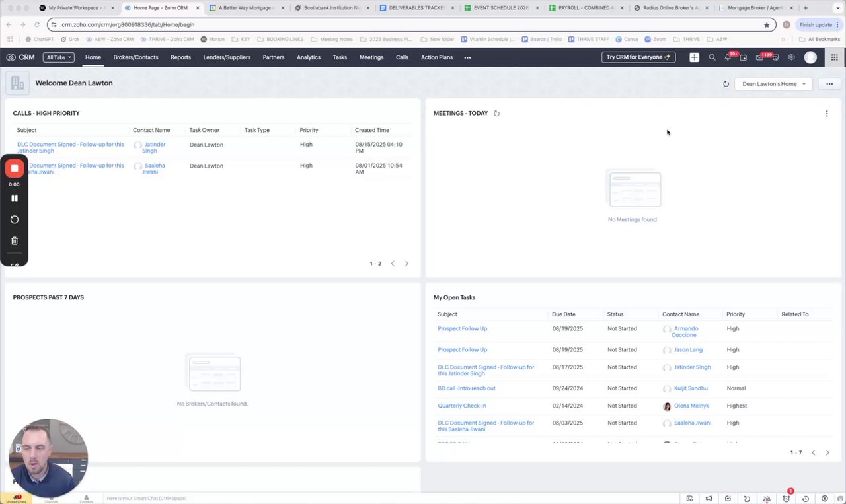Open the ChatGPT bookmark
The width and height of the screenshot is (846, 504).
pos(40,40)
